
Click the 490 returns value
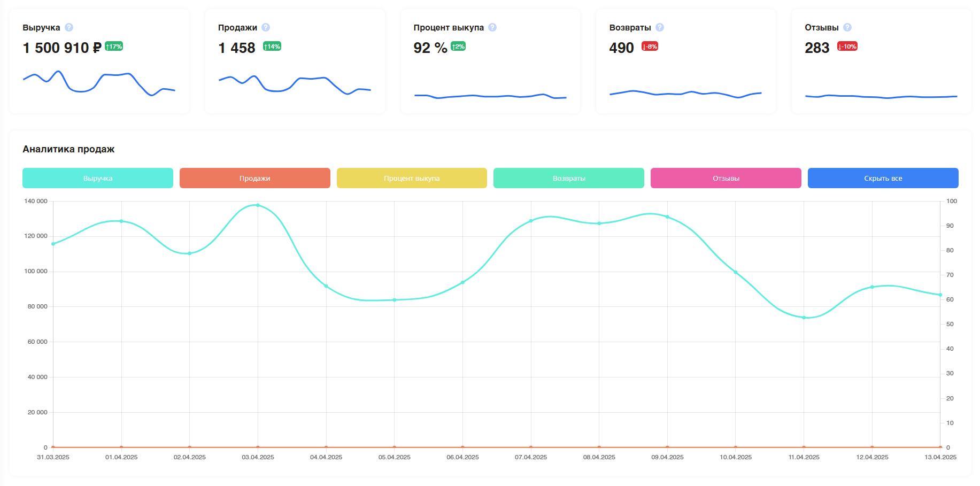tap(621, 48)
